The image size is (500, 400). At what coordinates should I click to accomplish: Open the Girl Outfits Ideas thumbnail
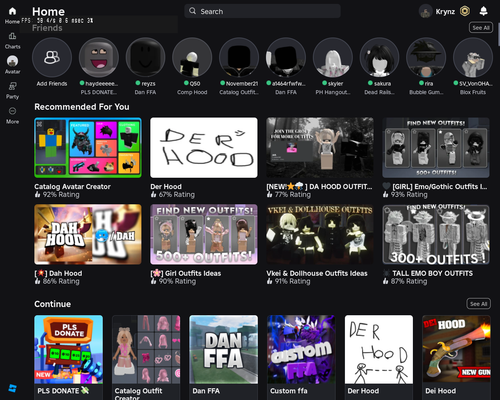(204, 234)
